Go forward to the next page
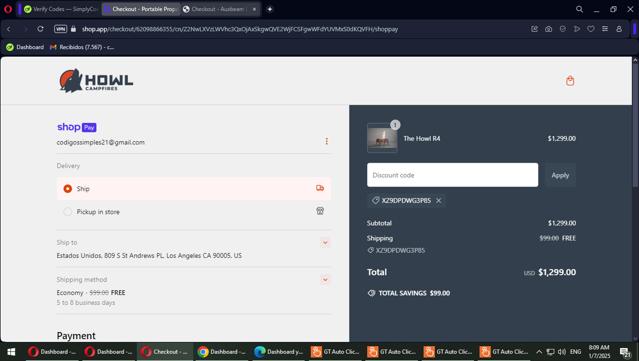This screenshot has width=639, height=361. pyautogui.click(x=25, y=29)
